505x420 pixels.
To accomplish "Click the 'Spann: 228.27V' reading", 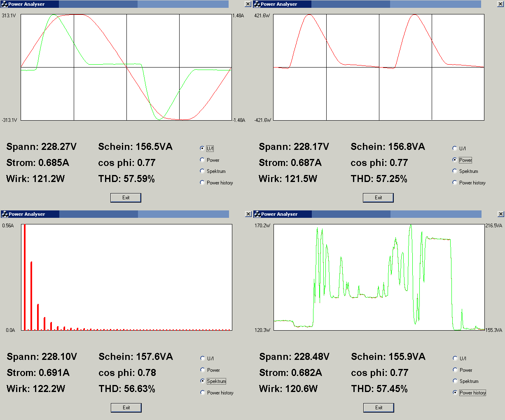I will pos(42,147).
